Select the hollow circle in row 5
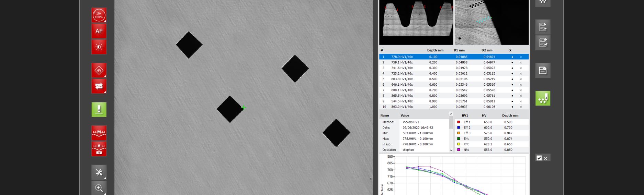Viewport: 644px width, 195px height. point(521,79)
